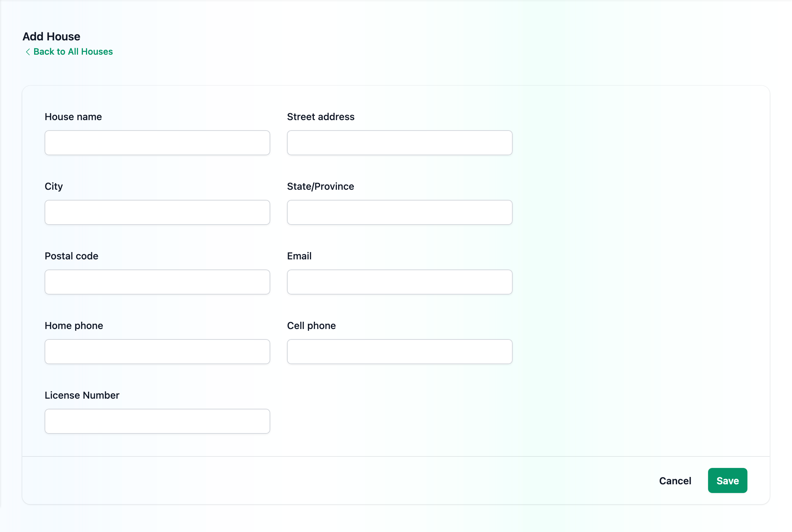Click into the City field
The width and height of the screenshot is (792, 532).
pos(157,212)
